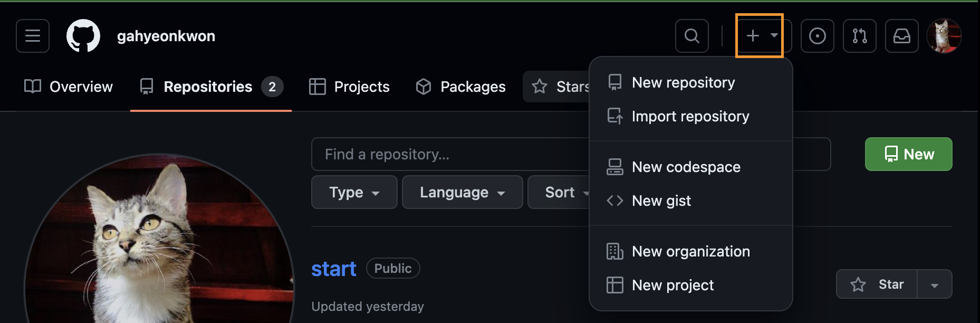980x323 pixels.
Task: Click the green New button
Action: click(x=908, y=154)
